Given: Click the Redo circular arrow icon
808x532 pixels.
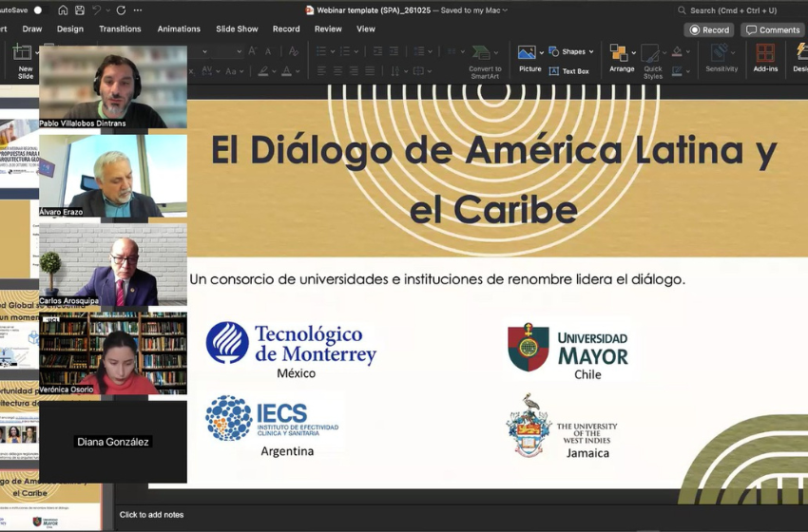Looking at the screenshot, I should coord(121,10).
